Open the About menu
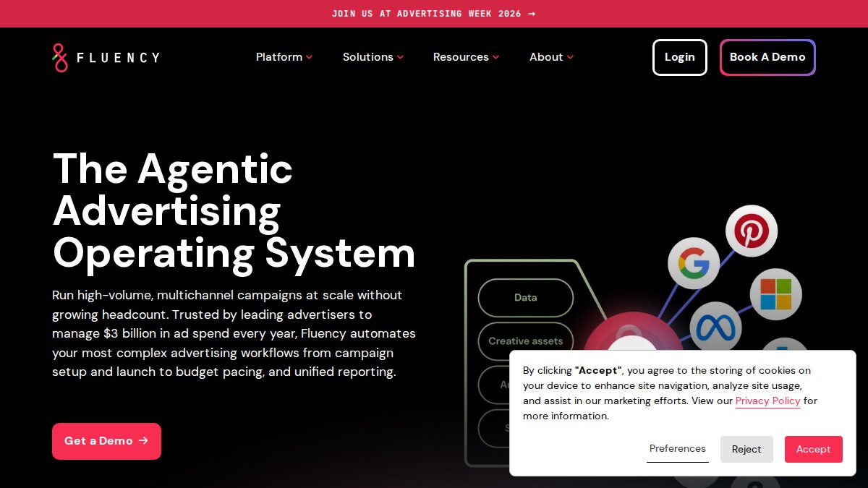The height and width of the screenshot is (488, 868). pyautogui.click(x=551, y=57)
